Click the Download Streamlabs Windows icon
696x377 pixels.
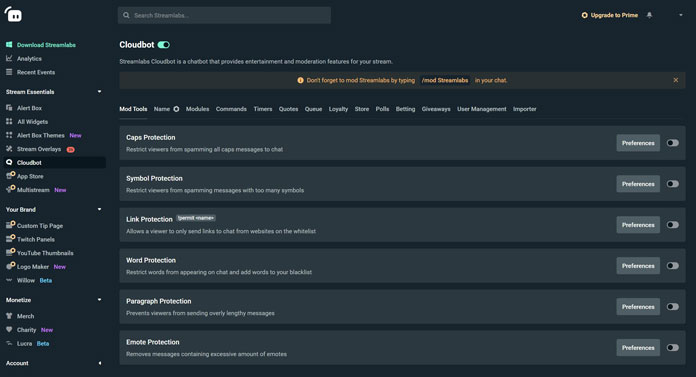click(x=9, y=44)
